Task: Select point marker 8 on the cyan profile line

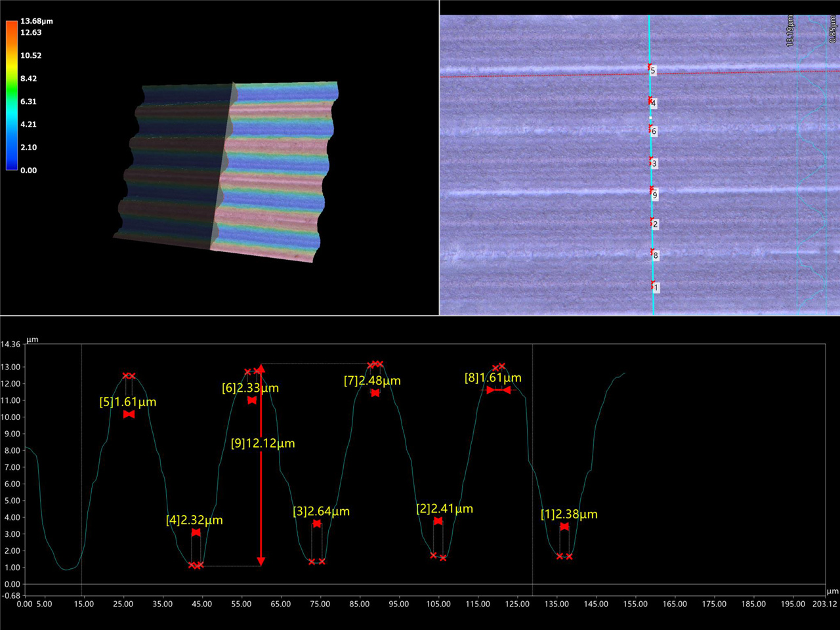Action: (654, 254)
